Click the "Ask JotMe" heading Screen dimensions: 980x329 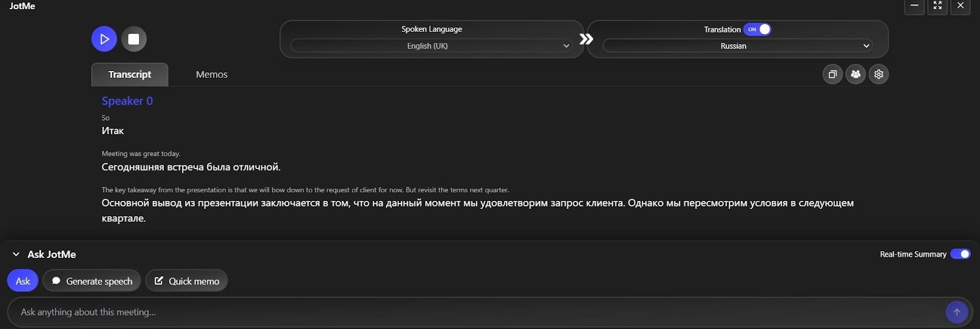[x=51, y=254]
